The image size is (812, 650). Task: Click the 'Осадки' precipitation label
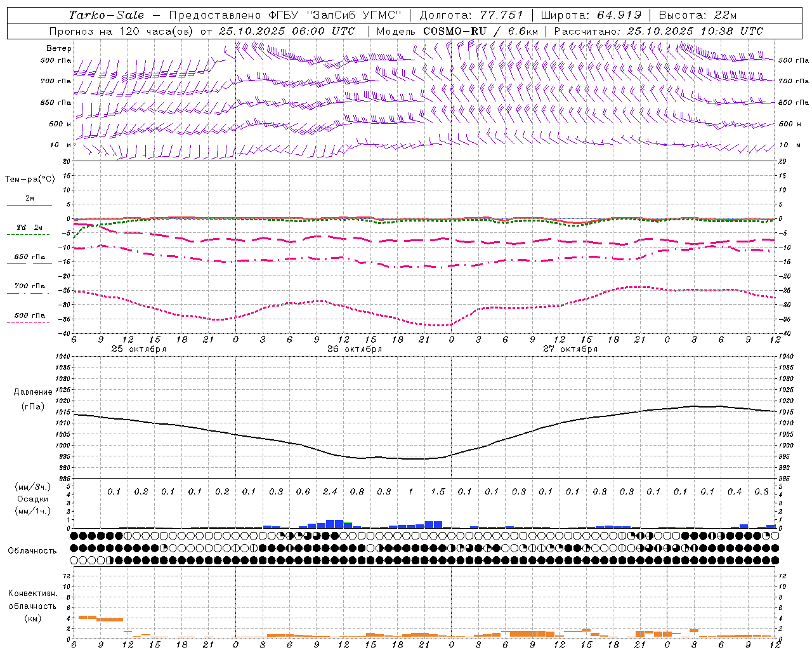click(x=33, y=499)
